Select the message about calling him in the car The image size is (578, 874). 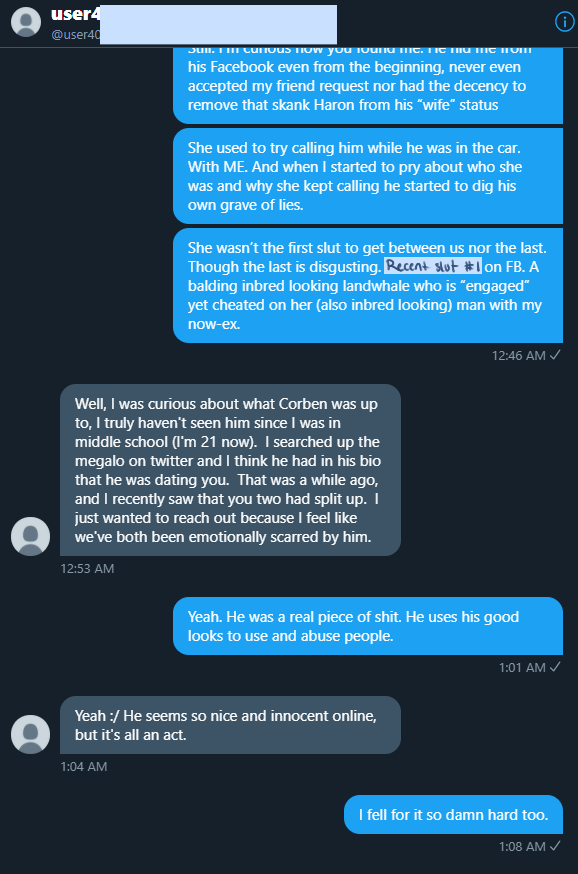point(368,176)
